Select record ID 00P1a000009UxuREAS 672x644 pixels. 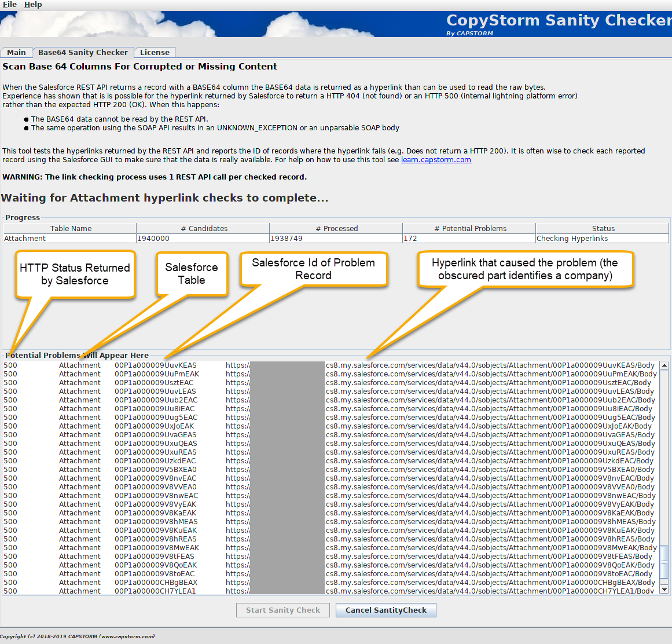coord(156,452)
